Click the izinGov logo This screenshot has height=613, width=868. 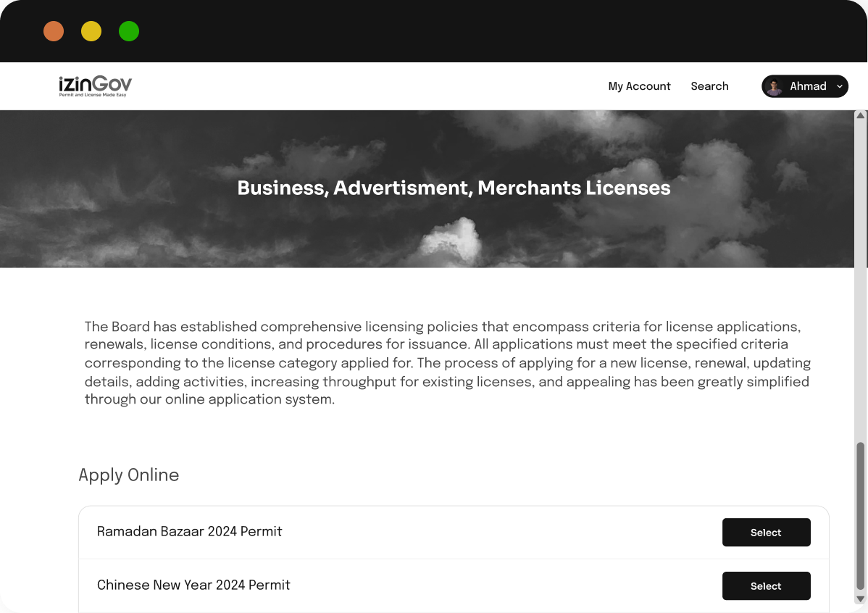[95, 86]
